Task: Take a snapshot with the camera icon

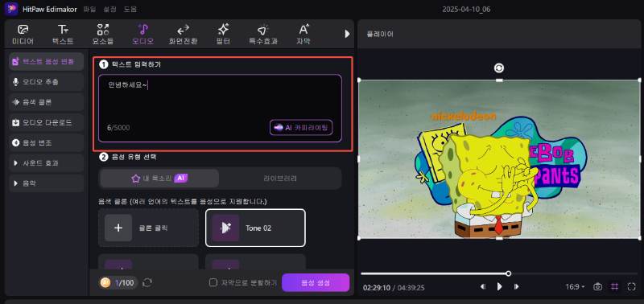Action: point(597,287)
